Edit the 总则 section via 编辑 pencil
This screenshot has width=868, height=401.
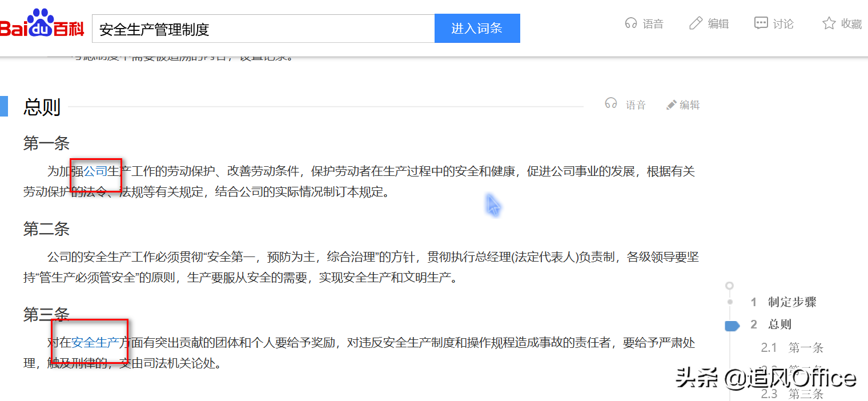pos(683,105)
